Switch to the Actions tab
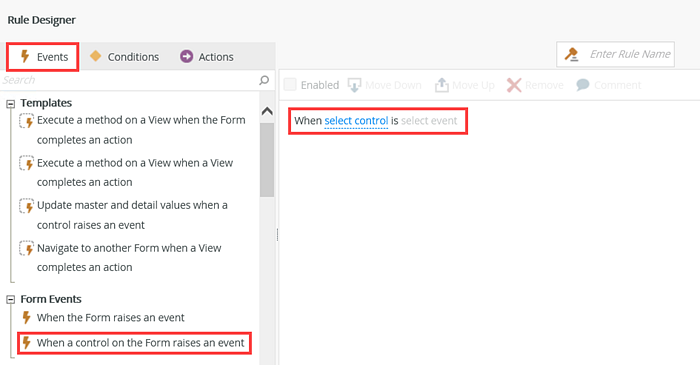The image size is (700, 365). [x=207, y=57]
